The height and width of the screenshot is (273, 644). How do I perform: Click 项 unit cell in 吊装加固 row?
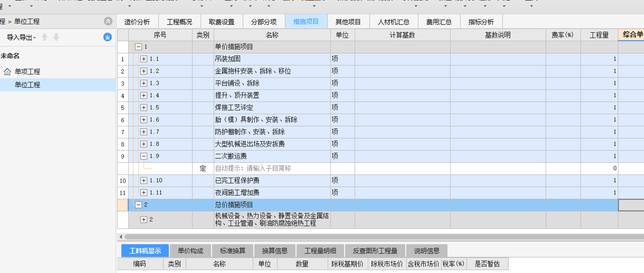click(x=342, y=59)
